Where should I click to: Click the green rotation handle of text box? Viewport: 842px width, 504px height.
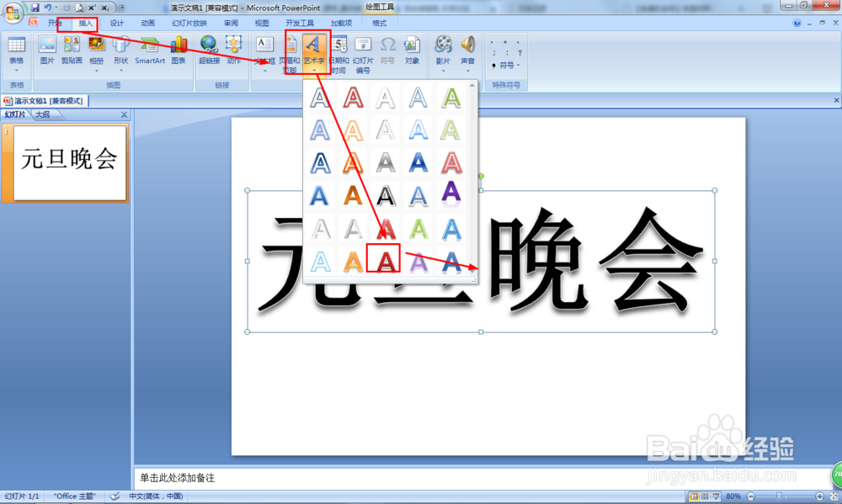point(481,176)
